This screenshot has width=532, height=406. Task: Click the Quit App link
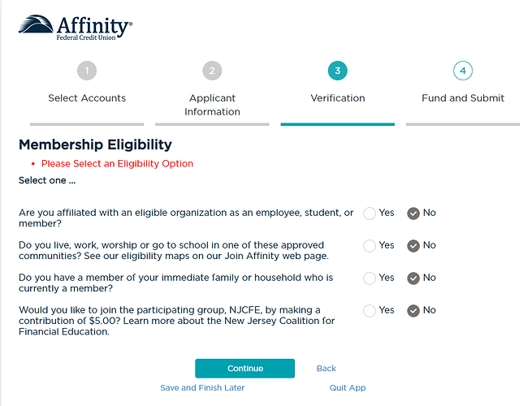coord(348,388)
